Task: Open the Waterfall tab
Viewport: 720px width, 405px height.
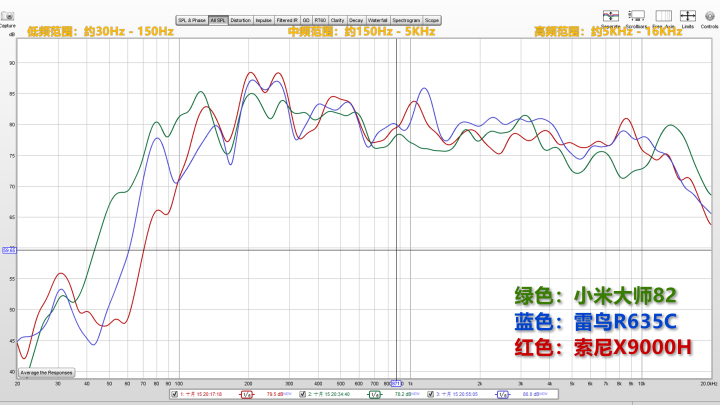Action: 378,20
